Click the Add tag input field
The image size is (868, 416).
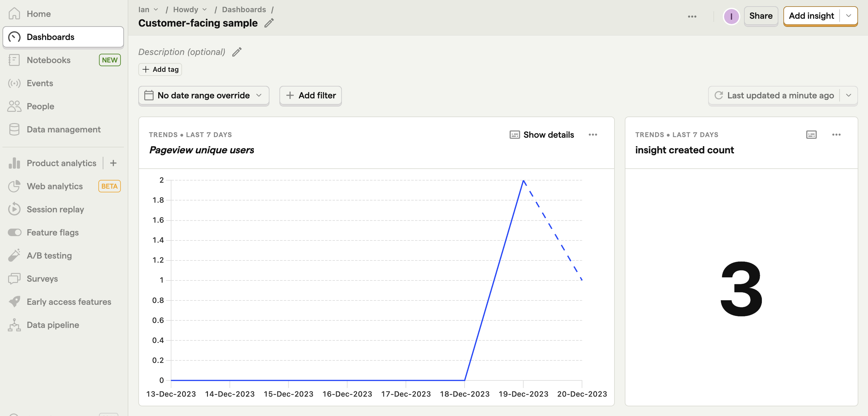[x=160, y=69]
